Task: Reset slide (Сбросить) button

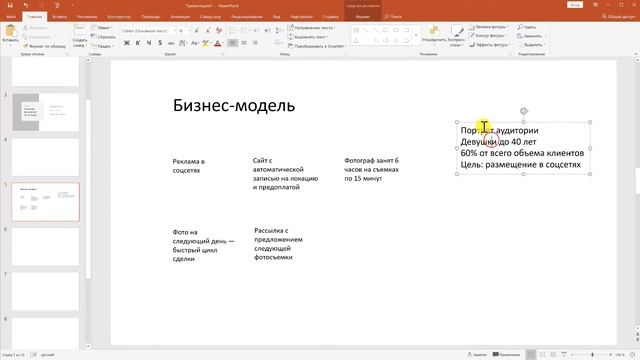Action: tap(103, 37)
